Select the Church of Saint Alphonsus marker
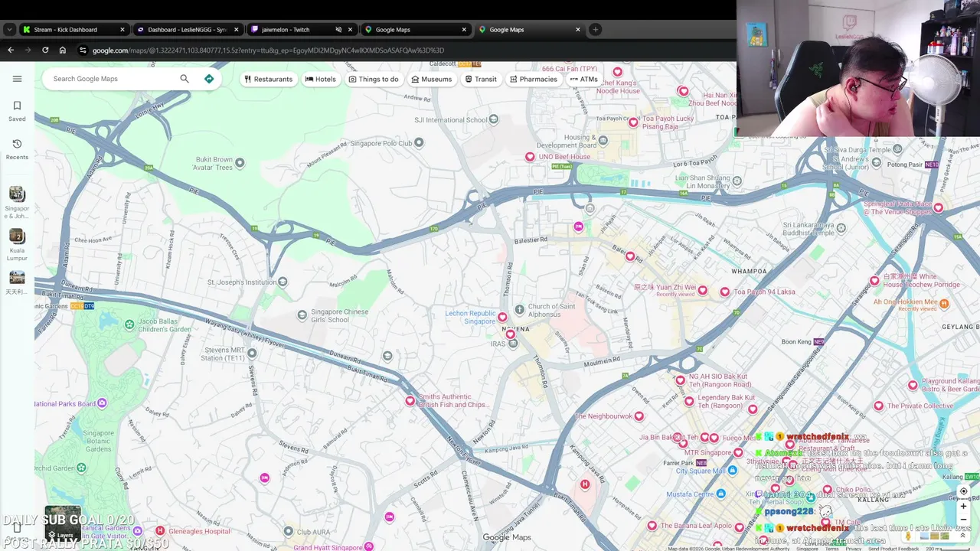The image size is (980, 551). pyautogui.click(x=520, y=310)
